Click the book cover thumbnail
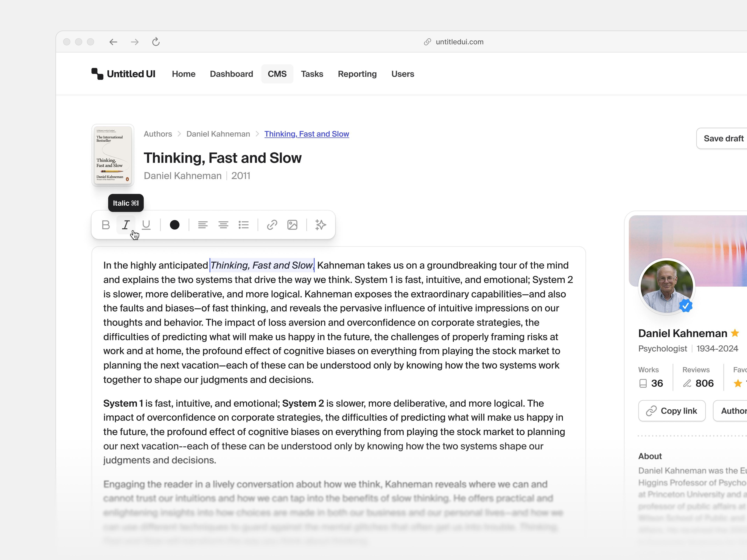This screenshot has width=747, height=560. coord(113,155)
